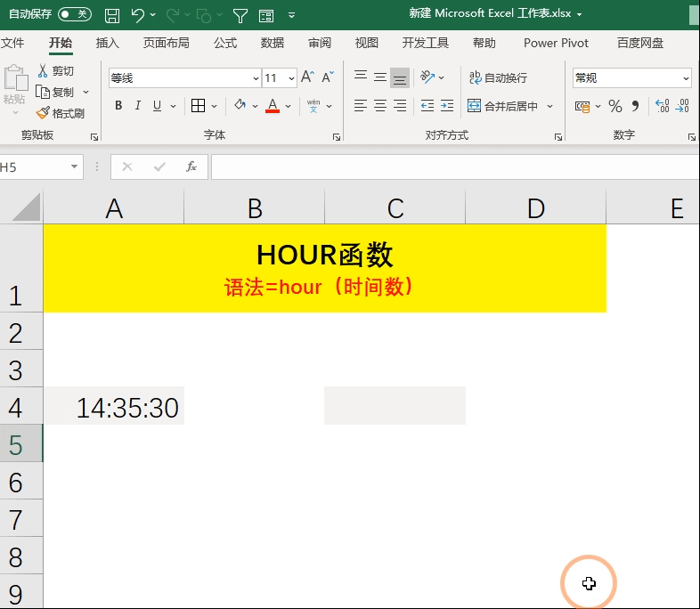The height and width of the screenshot is (609, 700).
Task: Open Customize Quick Access Toolbar dropdown
Action: [x=291, y=16]
